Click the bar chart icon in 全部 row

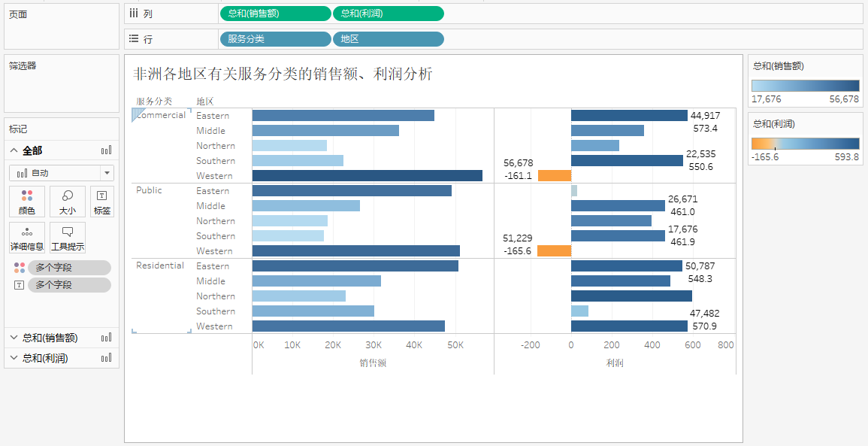point(106,150)
